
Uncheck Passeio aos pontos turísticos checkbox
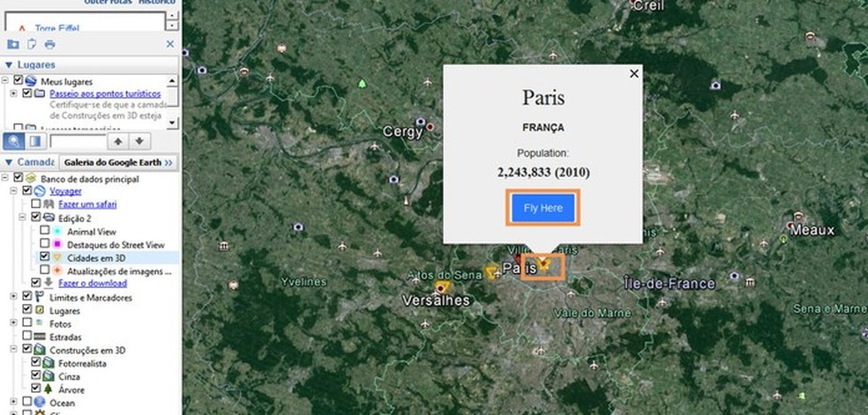(27, 93)
